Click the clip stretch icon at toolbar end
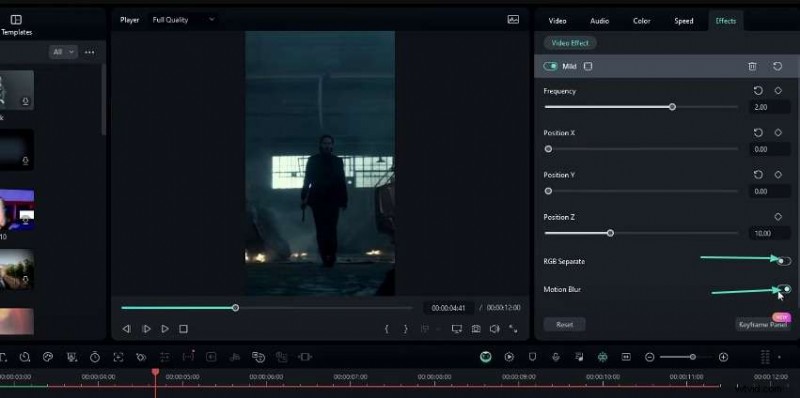The width and height of the screenshot is (800, 398). coord(305,357)
